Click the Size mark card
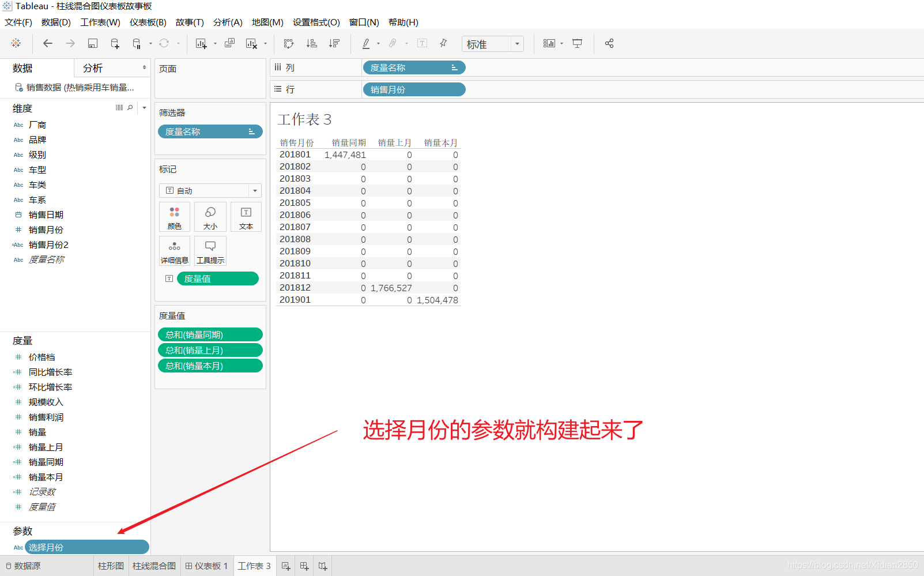 tap(210, 217)
